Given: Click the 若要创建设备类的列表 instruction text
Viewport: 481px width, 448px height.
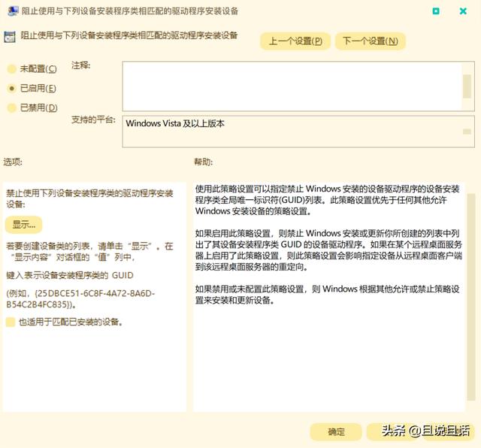Looking at the screenshot, I should (x=89, y=251).
